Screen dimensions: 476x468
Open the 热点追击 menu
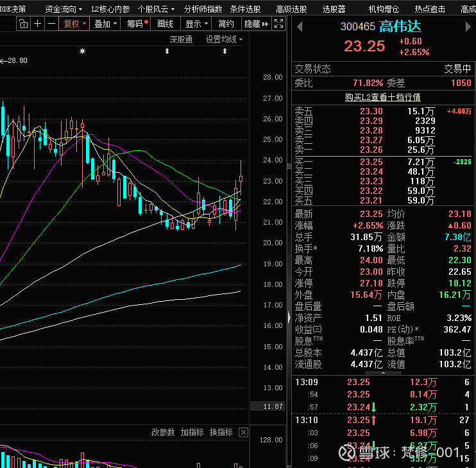tap(430, 9)
